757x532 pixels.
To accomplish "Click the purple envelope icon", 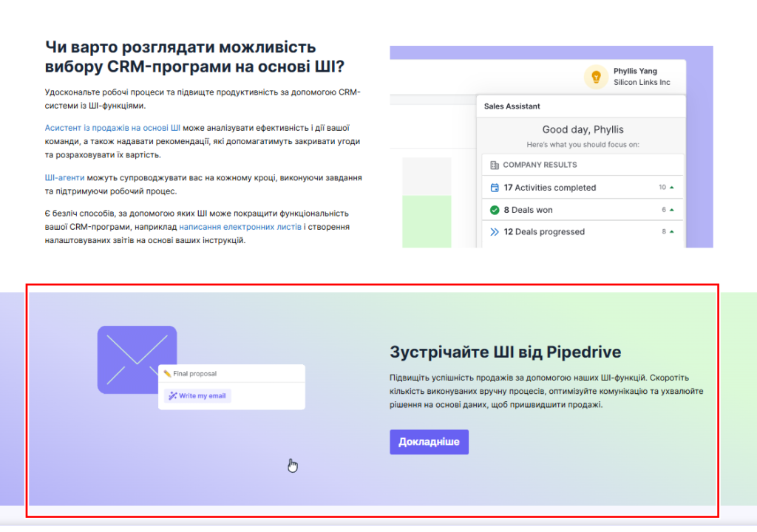I will pyautogui.click(x=137, y=359).
